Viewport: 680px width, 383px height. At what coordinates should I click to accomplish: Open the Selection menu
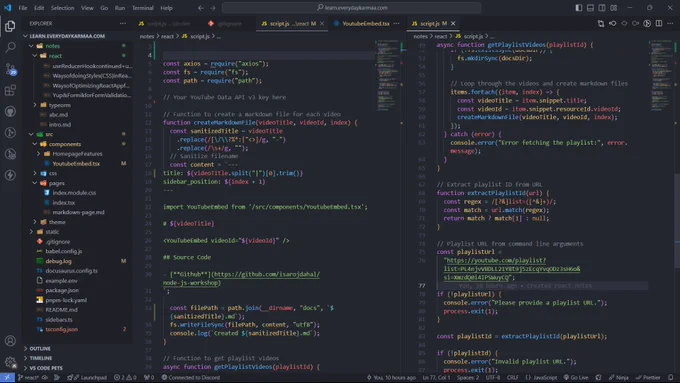pyautogui.click(x=62, y=8)
